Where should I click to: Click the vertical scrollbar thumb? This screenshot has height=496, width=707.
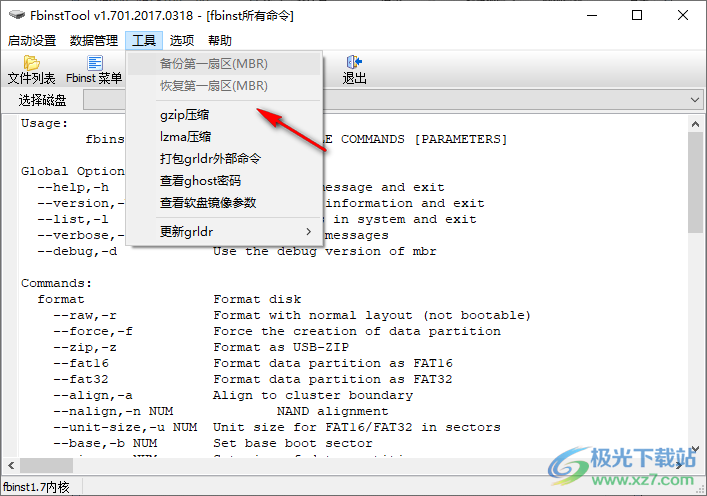point(695,182)
